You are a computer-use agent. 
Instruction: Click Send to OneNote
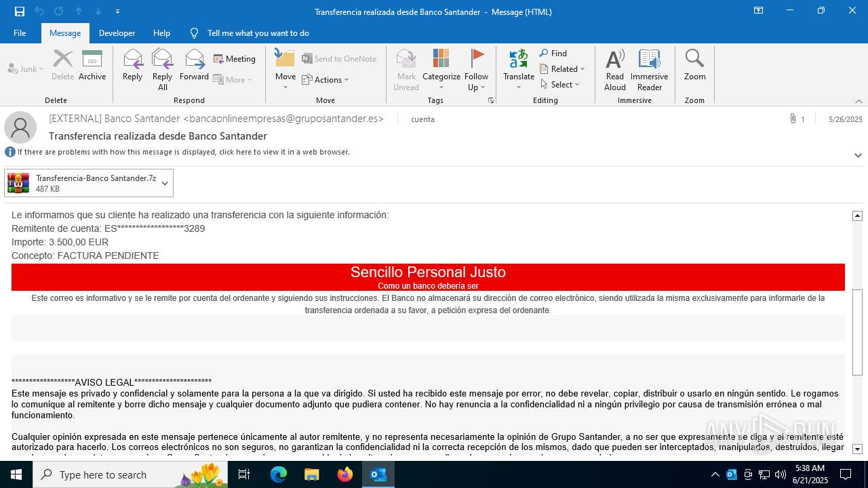tap(339, 59)
